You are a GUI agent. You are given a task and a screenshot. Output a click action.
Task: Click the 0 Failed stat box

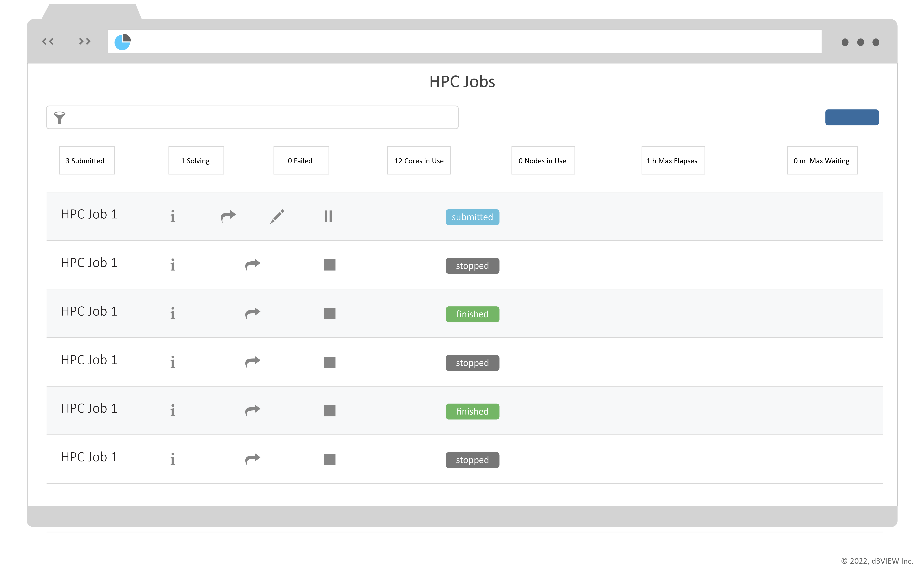[301, 161]
